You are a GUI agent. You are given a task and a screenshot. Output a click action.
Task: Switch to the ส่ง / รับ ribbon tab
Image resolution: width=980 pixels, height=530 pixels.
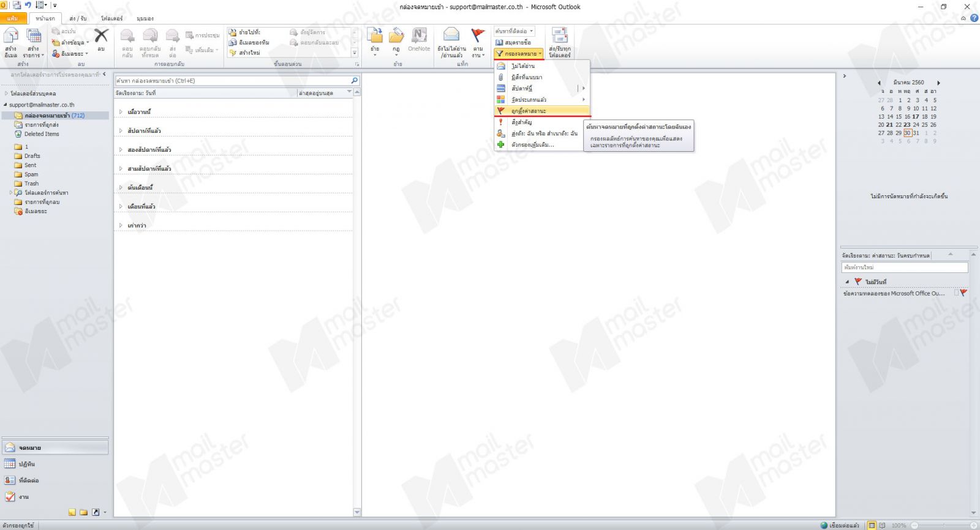click(78, 18)
